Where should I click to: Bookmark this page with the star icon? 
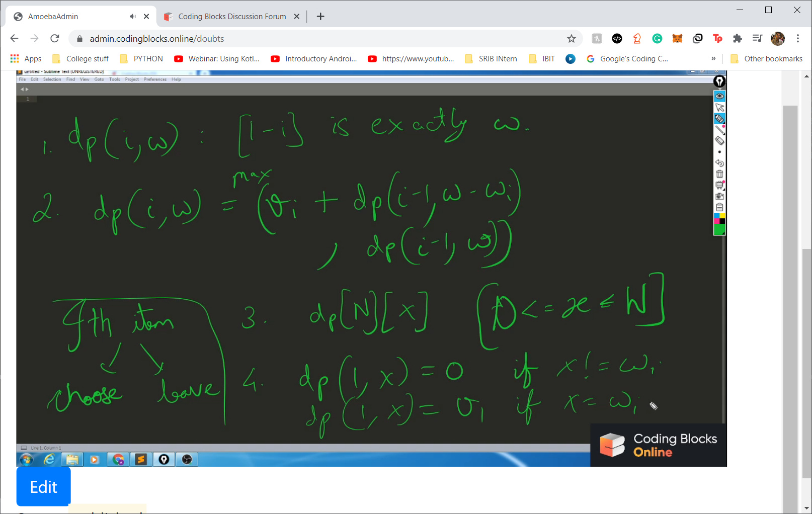coord(572,39)
